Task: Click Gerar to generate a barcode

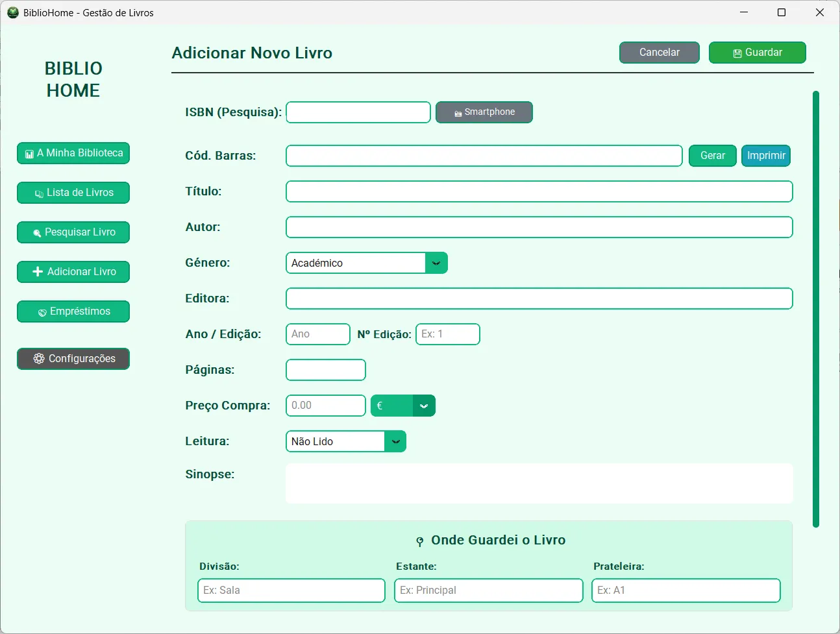Action: click(x=712, y=156)
